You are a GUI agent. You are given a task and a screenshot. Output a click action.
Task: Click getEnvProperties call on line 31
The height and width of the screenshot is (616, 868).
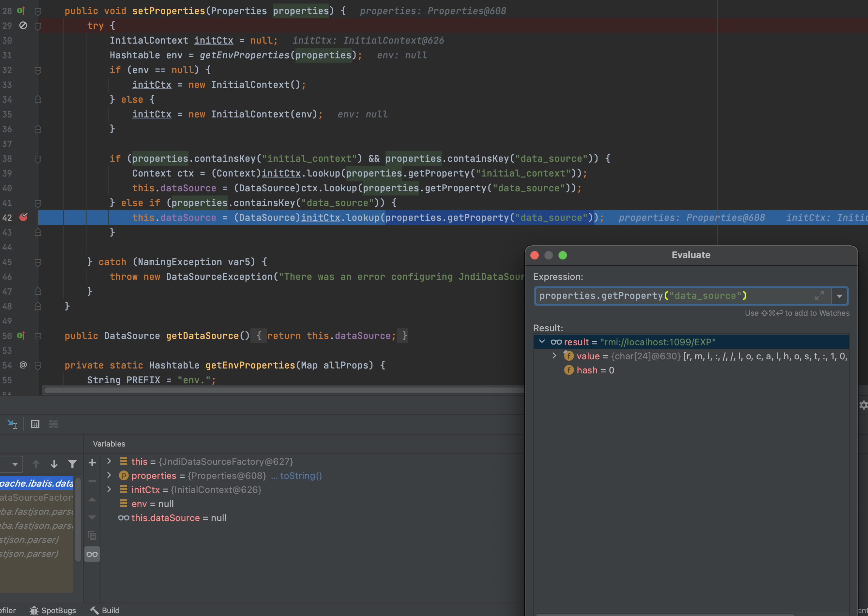point(245,56)
